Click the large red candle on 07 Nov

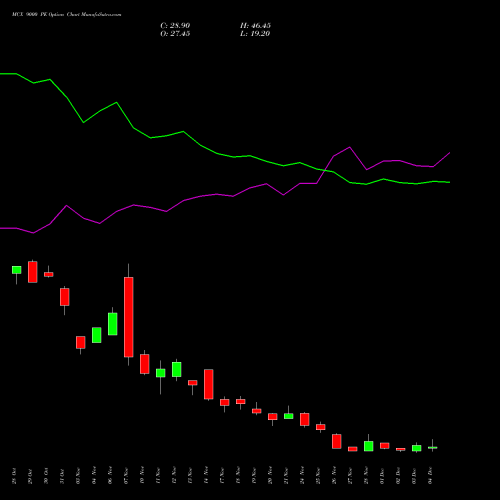pyautogui.click(x=129, y=317)
